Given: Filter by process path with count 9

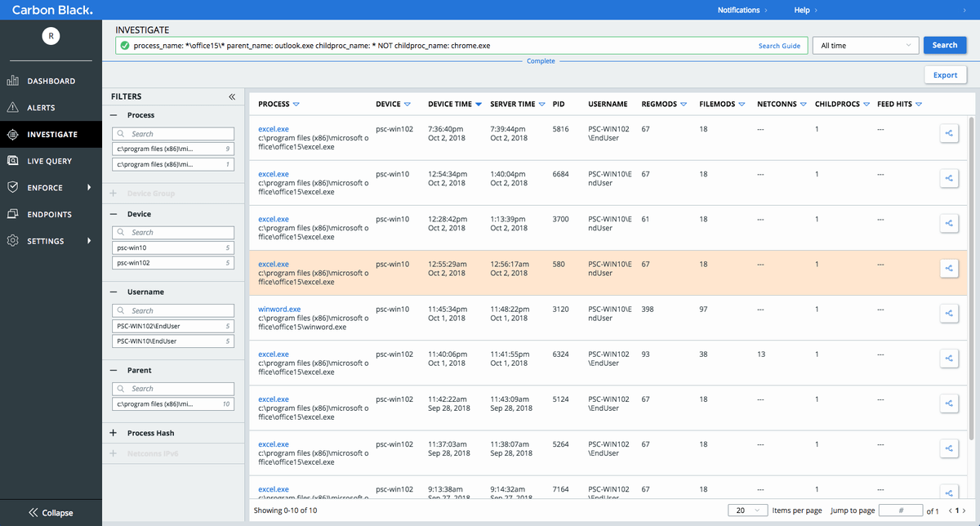Looking at the screenshot, I should (173, 149).
